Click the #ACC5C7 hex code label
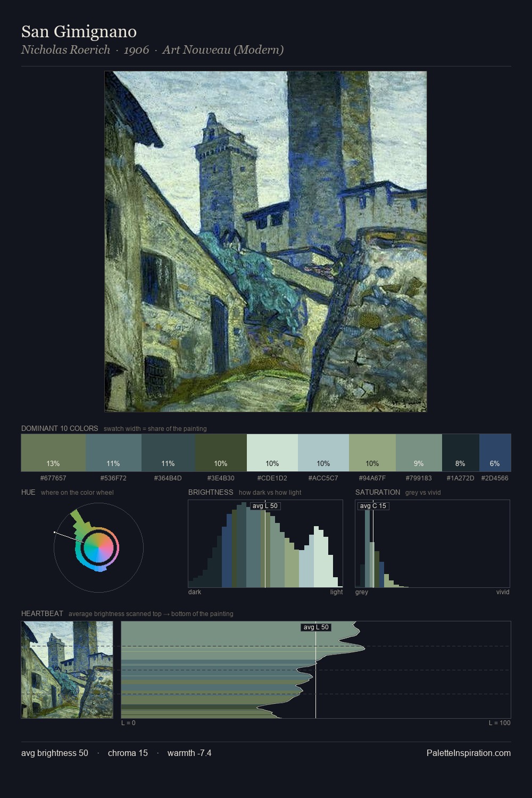The image size is (532, 798). click(x=323, y=478)
